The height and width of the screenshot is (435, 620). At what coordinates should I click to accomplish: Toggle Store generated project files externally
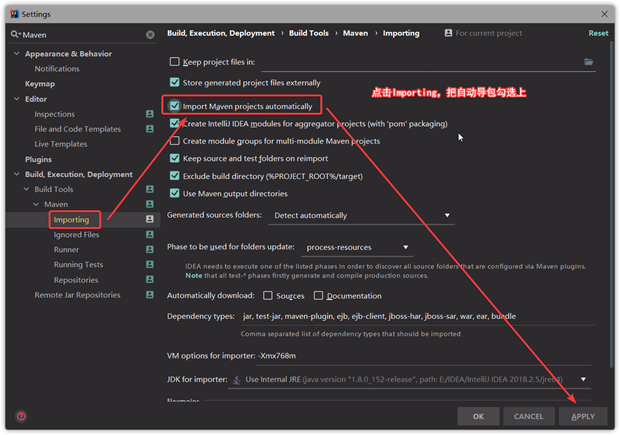point(174,82)
